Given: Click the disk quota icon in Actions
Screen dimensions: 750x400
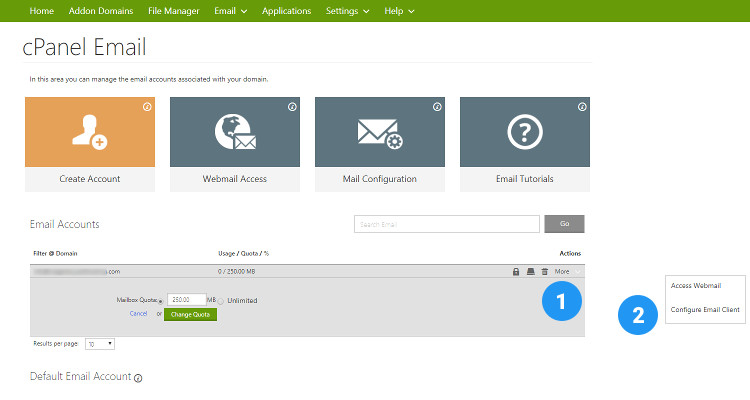Looking at the screenshot, I should pos(530,272).
